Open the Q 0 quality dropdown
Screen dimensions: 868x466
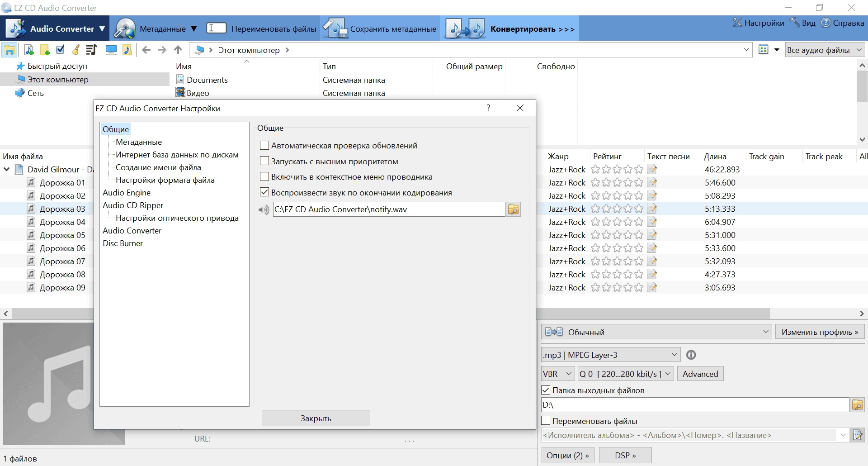(x=626, y=374)
